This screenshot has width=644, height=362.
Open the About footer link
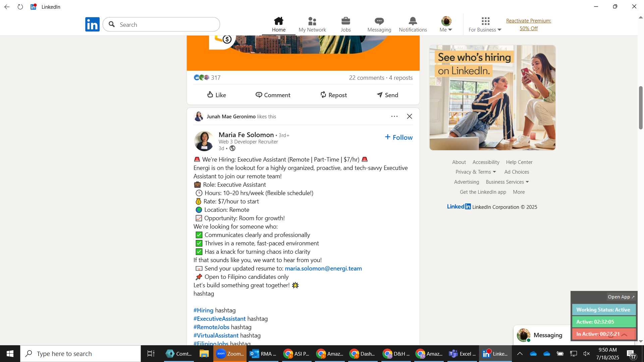click(x=459, y=162)
